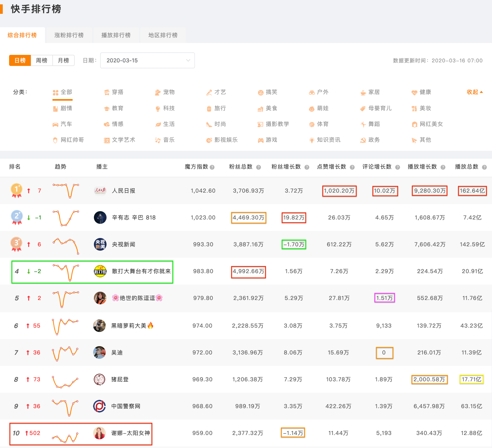Filter by 网红美女 category
This screenshot has width=492, height=448.
click(427, 124)
